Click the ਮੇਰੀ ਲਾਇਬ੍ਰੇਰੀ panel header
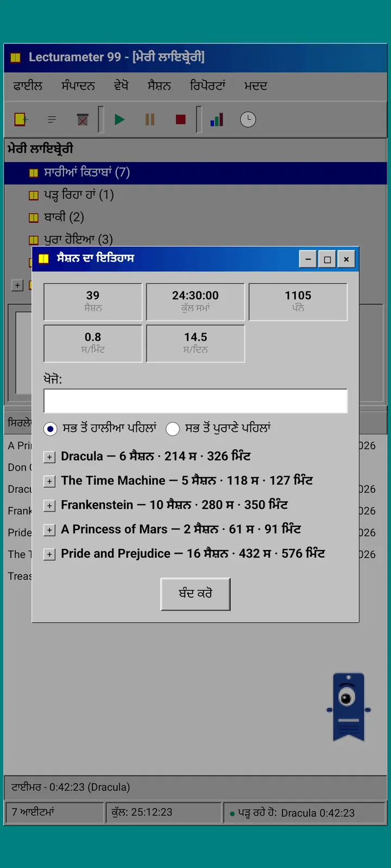391x868 pixels. 195,149
